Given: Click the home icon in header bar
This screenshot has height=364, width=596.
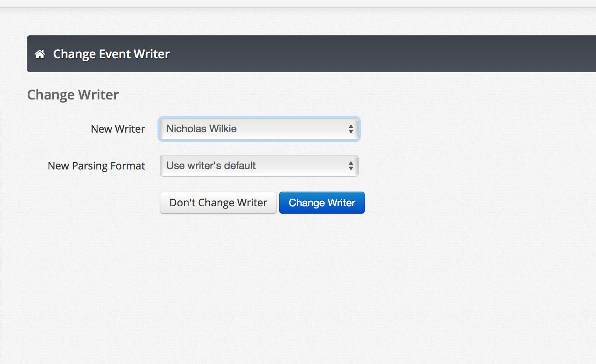Looking at the screenshot, I should [40, 54].
